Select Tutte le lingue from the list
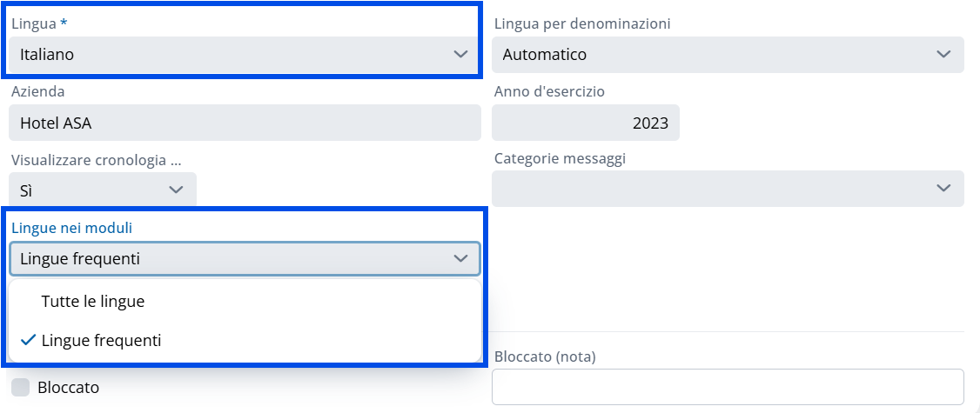This screenshot has width=980, height=413. 93,302
